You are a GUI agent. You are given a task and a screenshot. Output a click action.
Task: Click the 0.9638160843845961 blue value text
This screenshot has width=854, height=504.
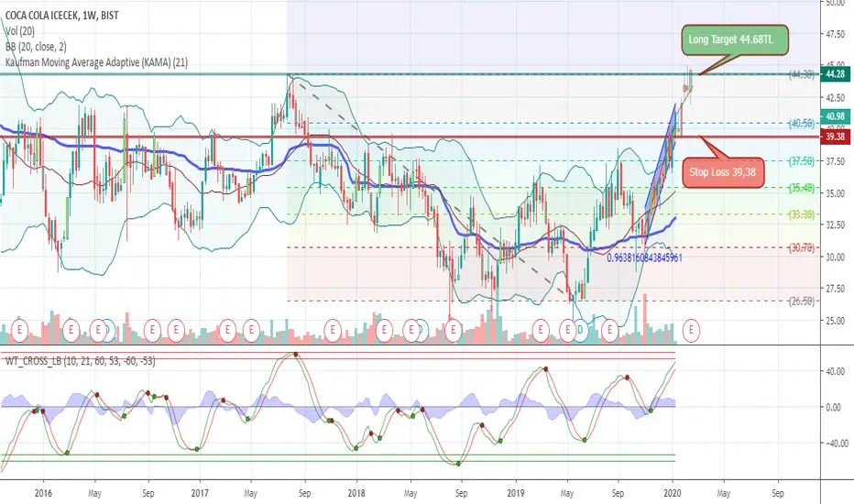coord(644,257)
